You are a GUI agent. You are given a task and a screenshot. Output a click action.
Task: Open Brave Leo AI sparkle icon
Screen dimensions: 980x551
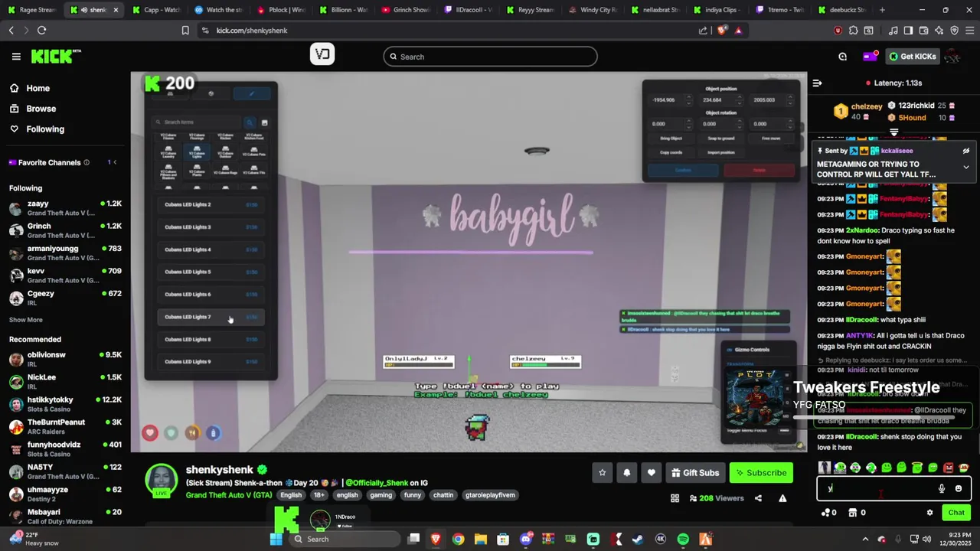tap(939, 30)
